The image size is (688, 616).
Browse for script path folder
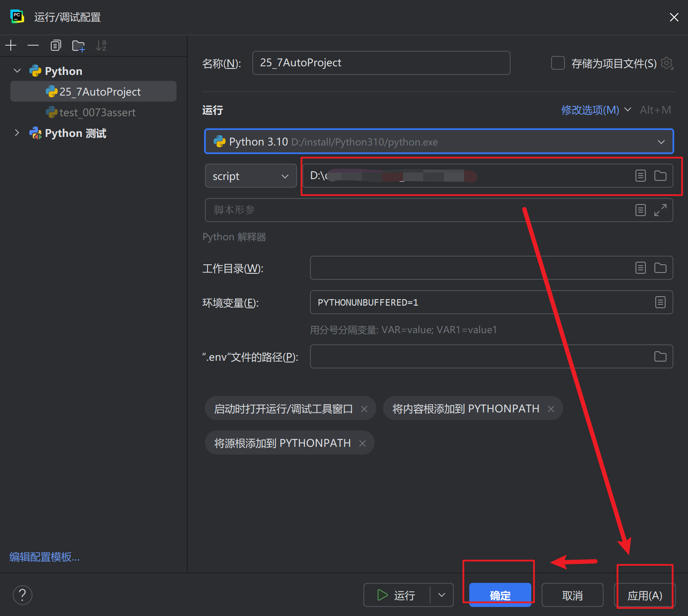tap(660, 176)
